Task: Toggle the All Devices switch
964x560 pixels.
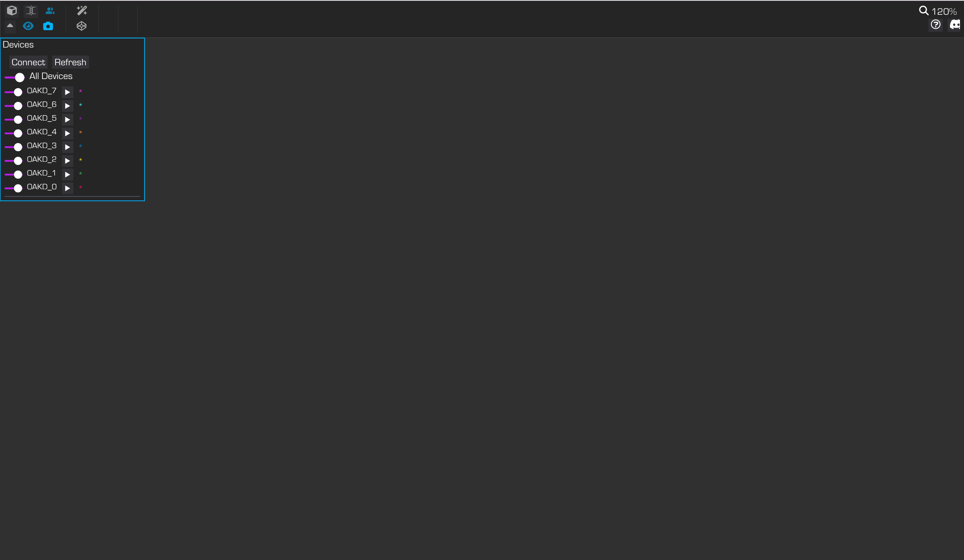Action: tap(14, 77)
